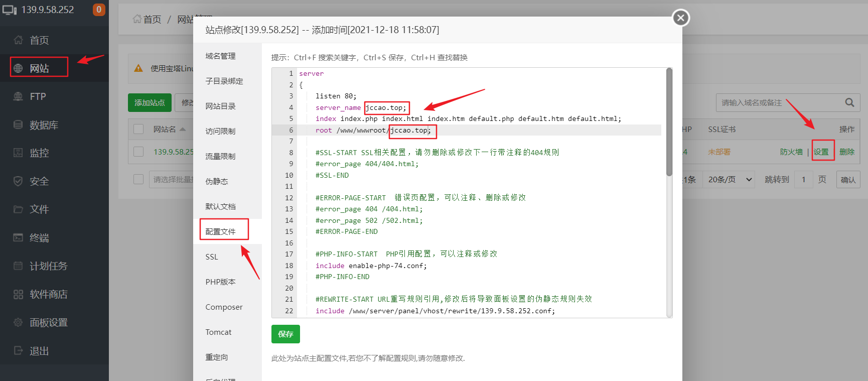The image size is (868, 381).
Task: Click the orange notification badge showing 0
Action: click(99, 10)
